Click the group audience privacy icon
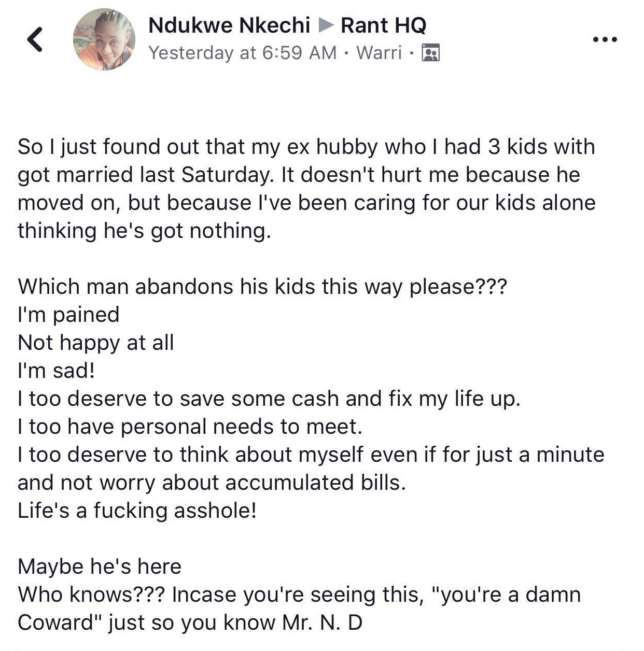 tap(431, 53)
